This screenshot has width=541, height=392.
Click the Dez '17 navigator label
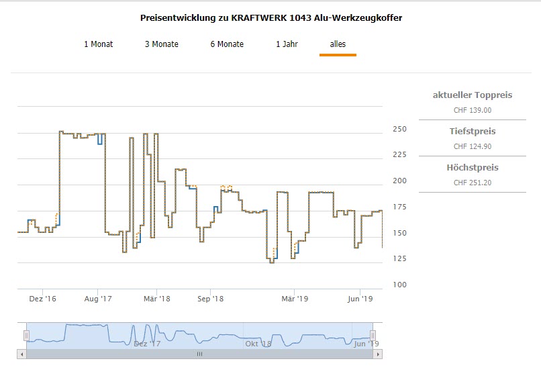(147, 344)
